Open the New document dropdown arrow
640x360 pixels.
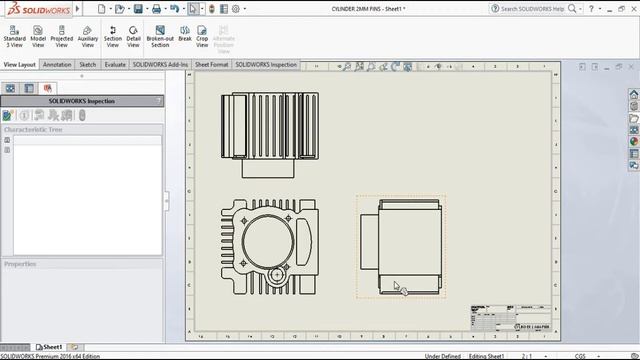(x=110, y=9)
